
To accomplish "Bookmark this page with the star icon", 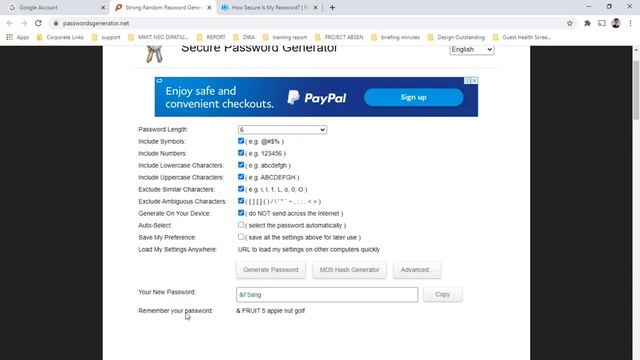I will 570,23.
